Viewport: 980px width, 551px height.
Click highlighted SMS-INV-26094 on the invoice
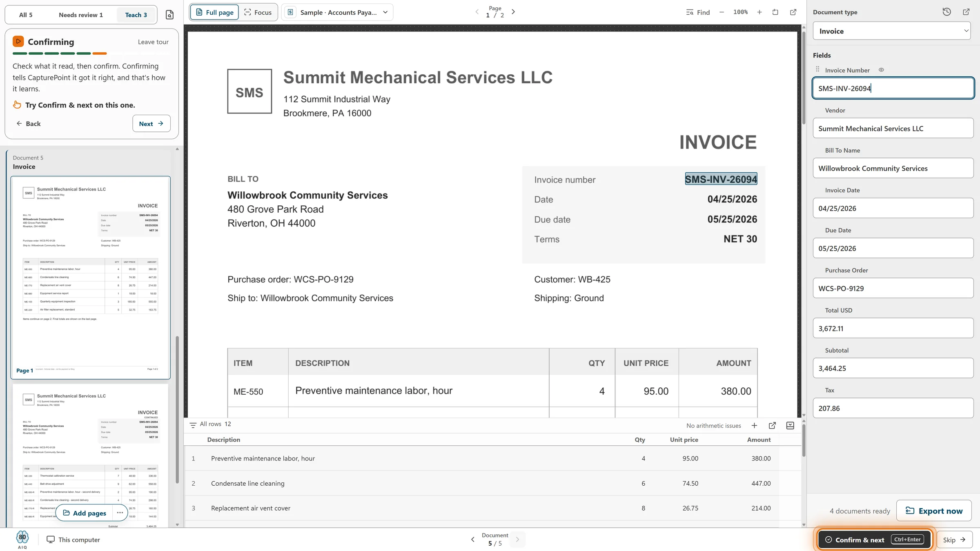point(721,179)
